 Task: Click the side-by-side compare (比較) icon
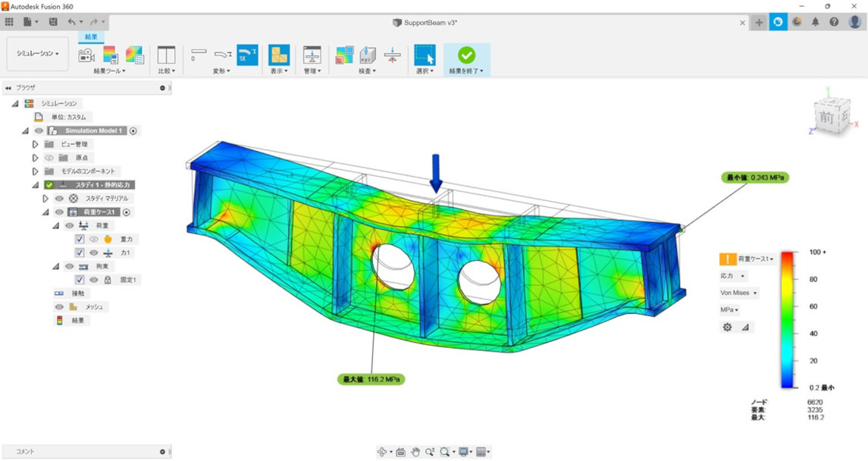pyautogui.click(x=166, y=55)
